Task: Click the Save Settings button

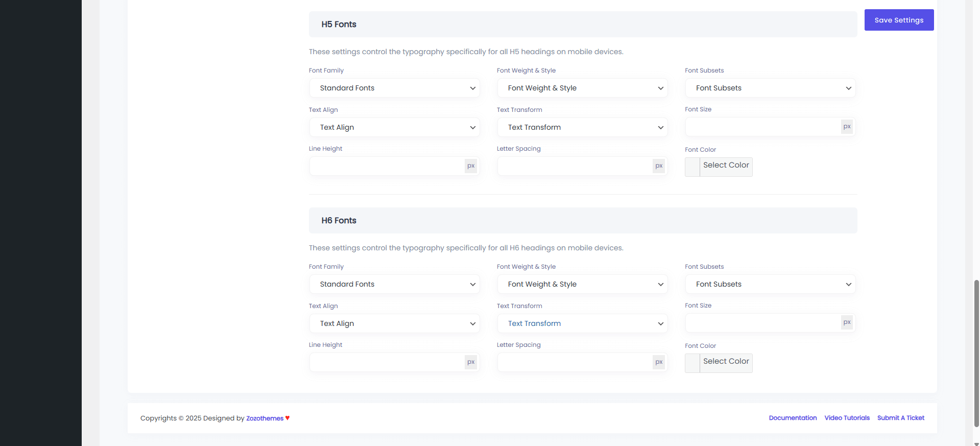Action: [899, 20]
